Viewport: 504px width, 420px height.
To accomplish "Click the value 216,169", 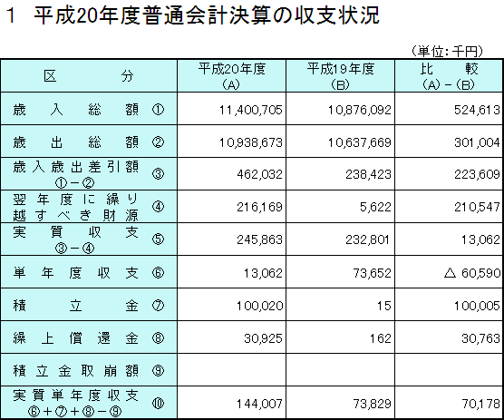I will 260,207.
